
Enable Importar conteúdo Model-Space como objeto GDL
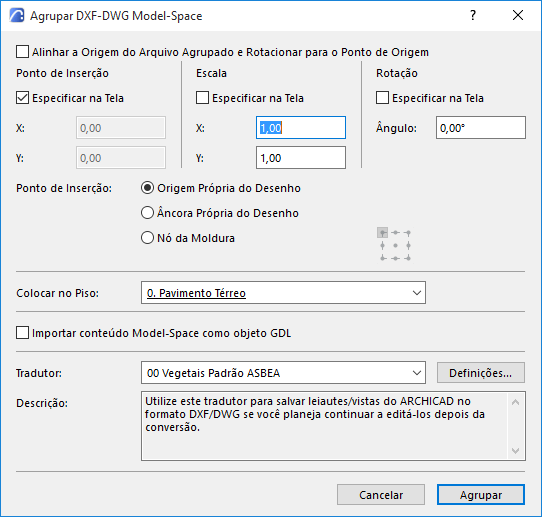pyautogui.click(x=22, y=333)
